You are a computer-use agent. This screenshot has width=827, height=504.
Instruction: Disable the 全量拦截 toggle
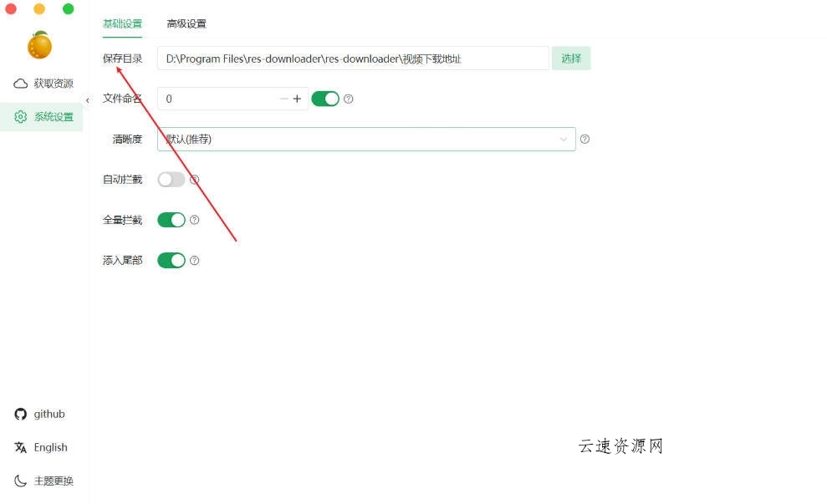coord(172,219)
